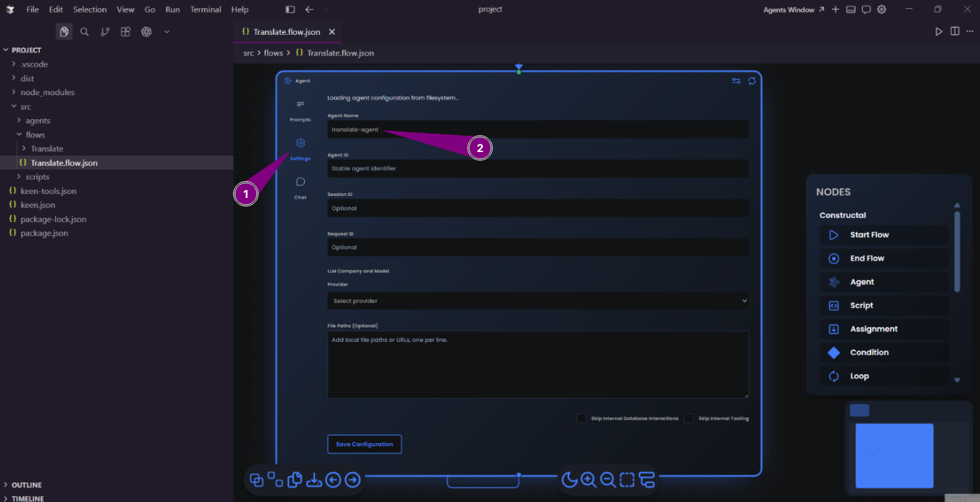
Task: Click the group nodes icon in bottom toolbar
Action: coord(257,480)
